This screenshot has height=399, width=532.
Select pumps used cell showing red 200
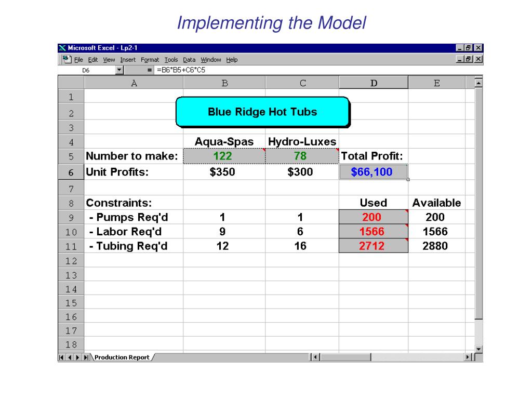(x=374, y=217)
